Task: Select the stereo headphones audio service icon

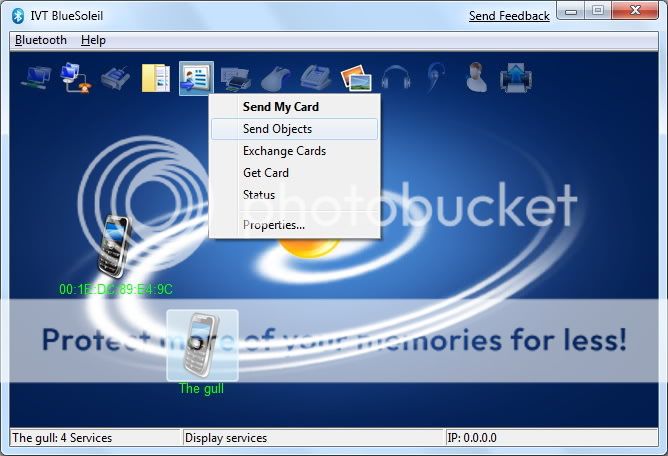Action: [x=396, y=78]
